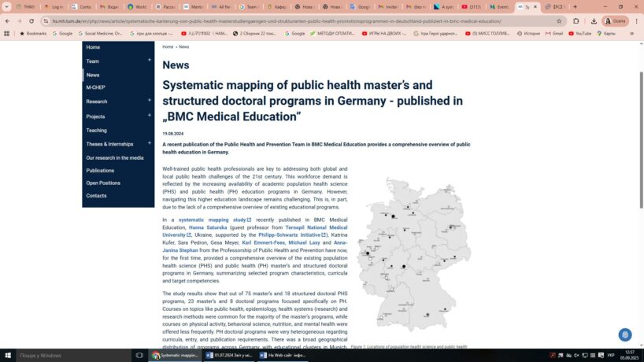Image resolution: width=644 pixels, height=362 pixels.
Task: Go to Open Positions in the sidebar
Action: (x=103, y=183)
